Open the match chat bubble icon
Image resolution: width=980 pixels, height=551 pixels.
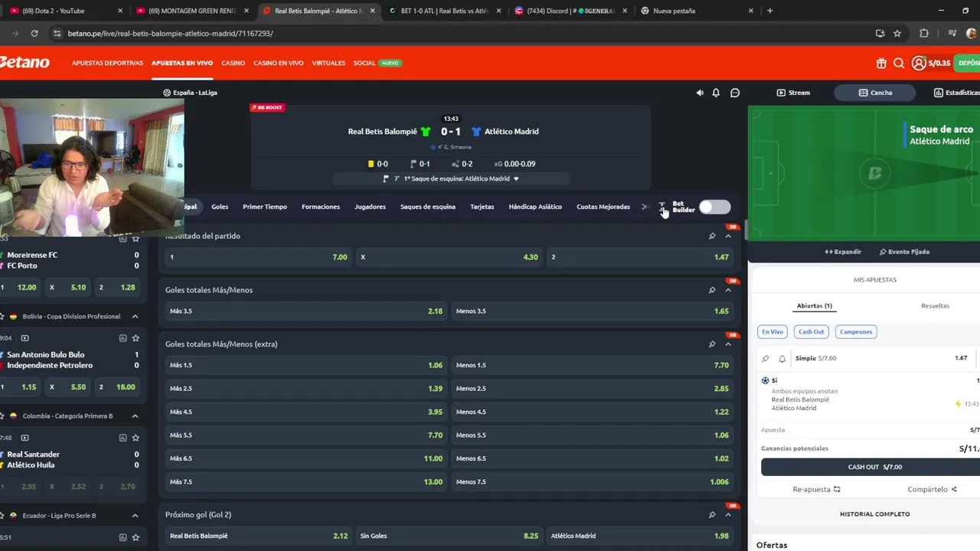[735, 93]
